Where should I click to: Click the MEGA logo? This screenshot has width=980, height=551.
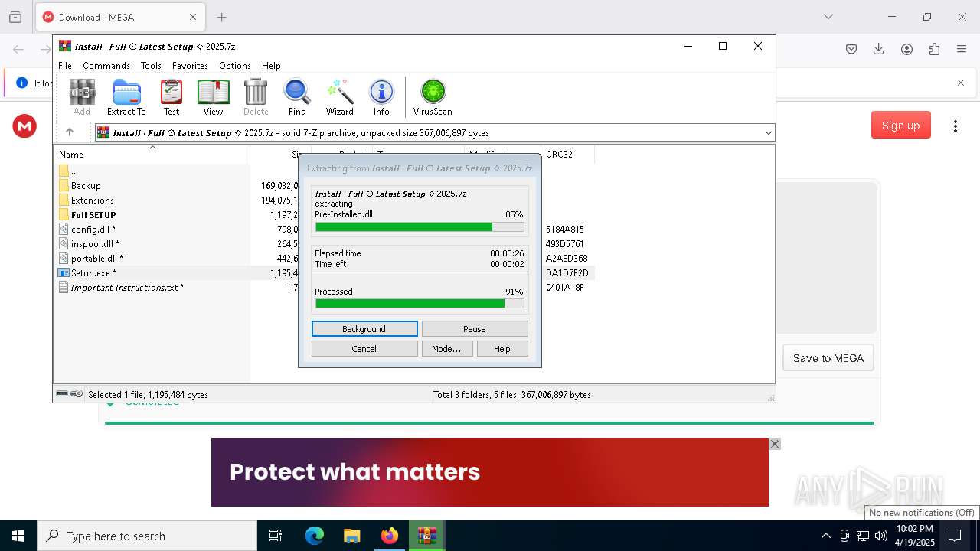click(x=24, y=126)
